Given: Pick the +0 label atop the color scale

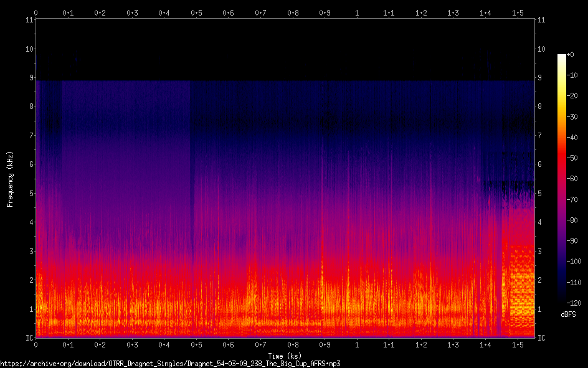Looking at the screenshot, I should (572, 55).
